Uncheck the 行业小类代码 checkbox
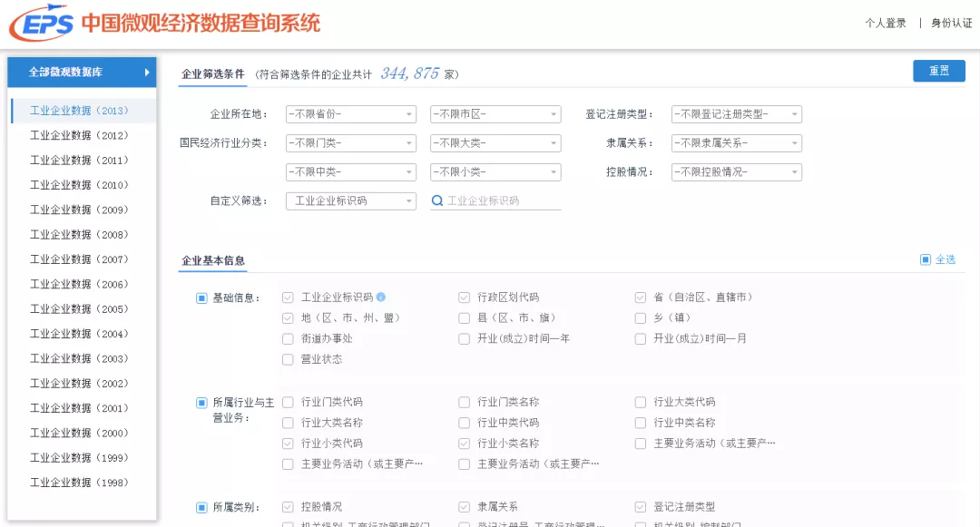 (x=288, y=444)
